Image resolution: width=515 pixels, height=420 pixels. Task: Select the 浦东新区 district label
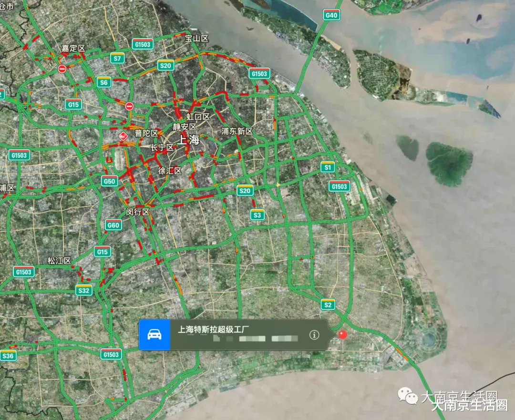237,132
